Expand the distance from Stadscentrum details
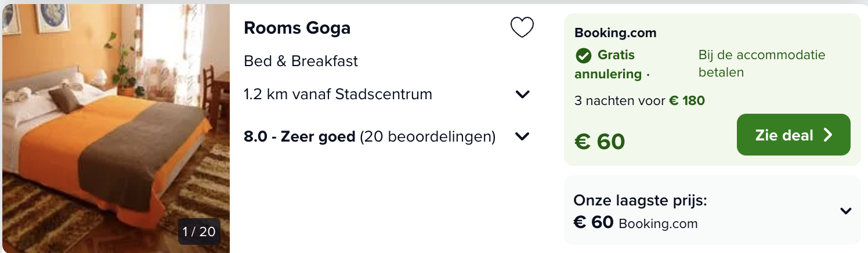Image resolution: width=868 pixels, height=253 pixels. (x=523, y=94)
